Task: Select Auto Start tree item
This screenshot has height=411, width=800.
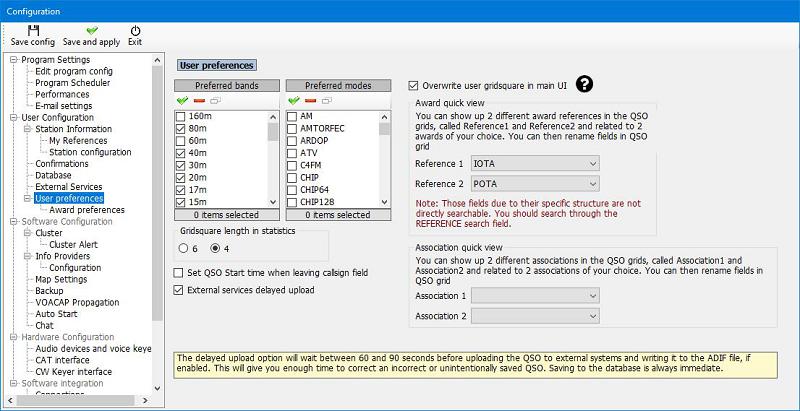Action: click(x=56, y=314)
